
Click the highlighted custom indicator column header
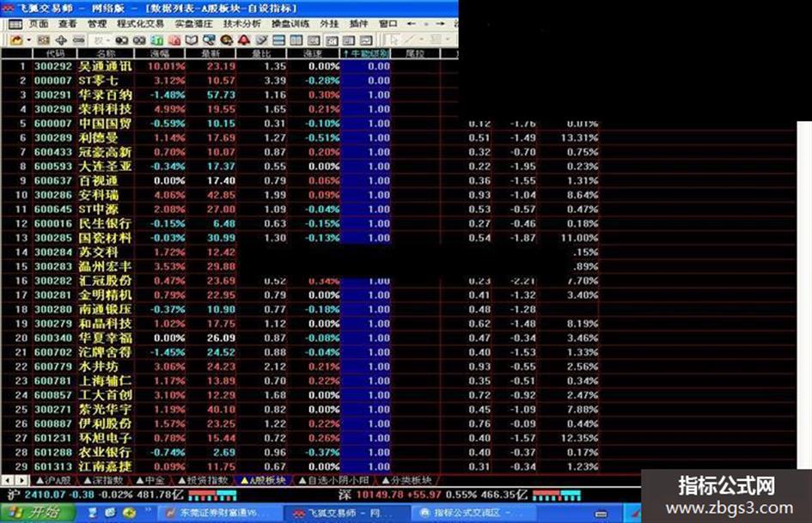(365, 53)
